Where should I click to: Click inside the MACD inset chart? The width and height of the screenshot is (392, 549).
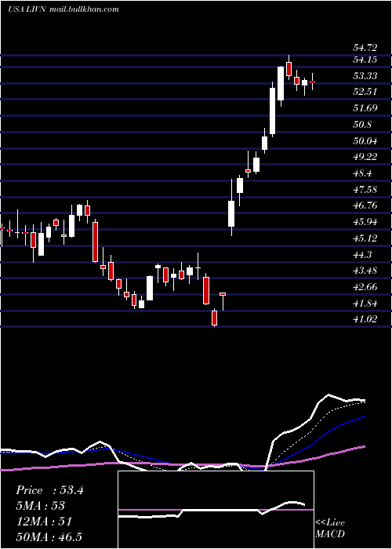click(x=216, y=510)
